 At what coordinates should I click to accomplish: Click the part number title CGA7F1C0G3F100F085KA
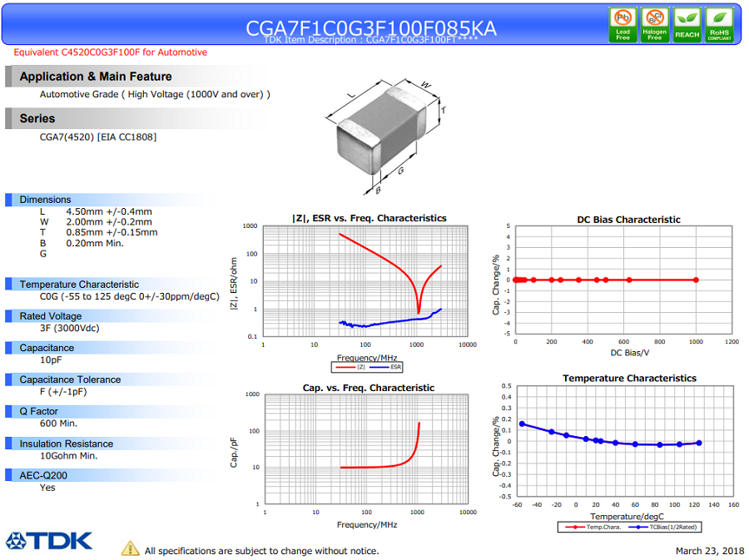[371, 27]
